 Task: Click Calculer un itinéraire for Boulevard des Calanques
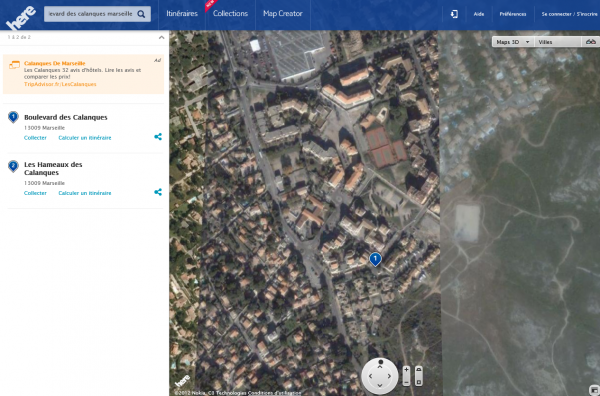(x=85, y=138)
